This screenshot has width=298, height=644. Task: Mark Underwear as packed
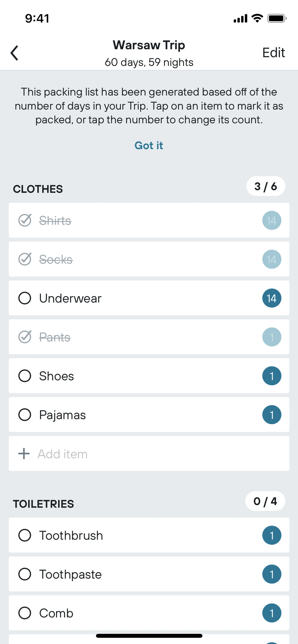(25, 298)
